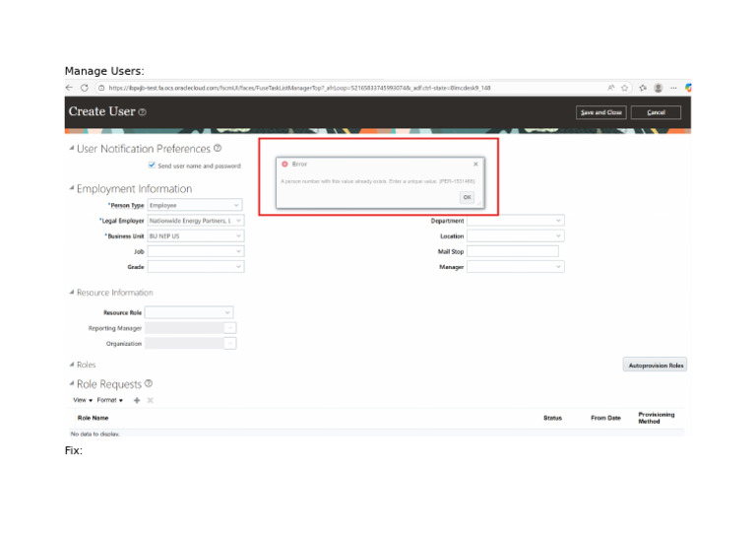The width and height of the screenshot is (756, 535).
Task: Open browser settings ellipsis menu
Action: point(673,88)
